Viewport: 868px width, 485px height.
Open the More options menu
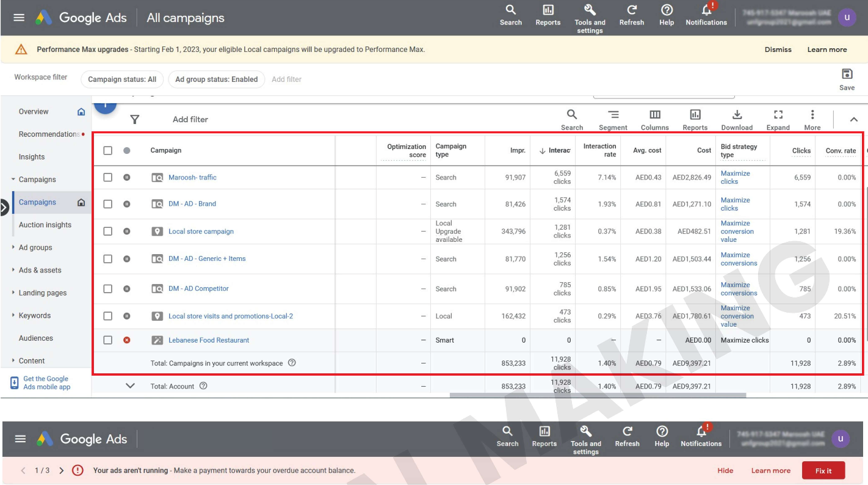pyautogui.click(x=812, y=119)
